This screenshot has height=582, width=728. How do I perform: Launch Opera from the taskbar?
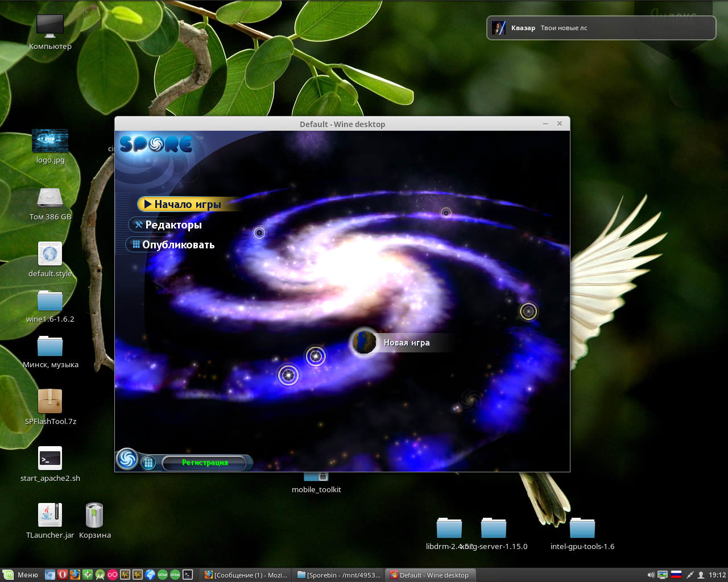coord(63,575)
